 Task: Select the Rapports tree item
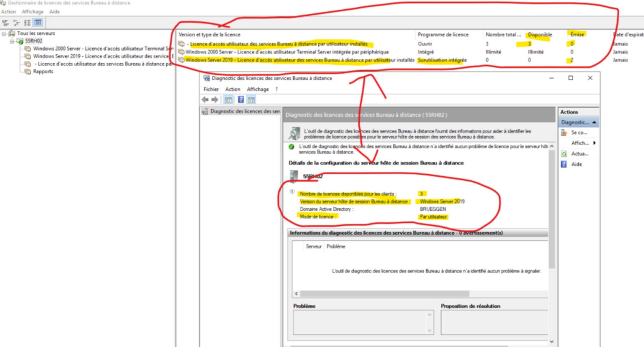[x=43, y=71]
